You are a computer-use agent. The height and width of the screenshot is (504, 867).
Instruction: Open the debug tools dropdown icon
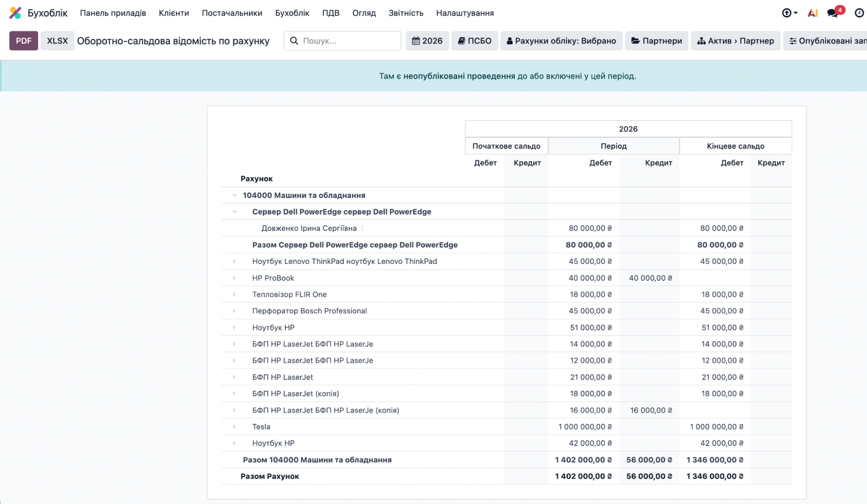pos(789,13)
